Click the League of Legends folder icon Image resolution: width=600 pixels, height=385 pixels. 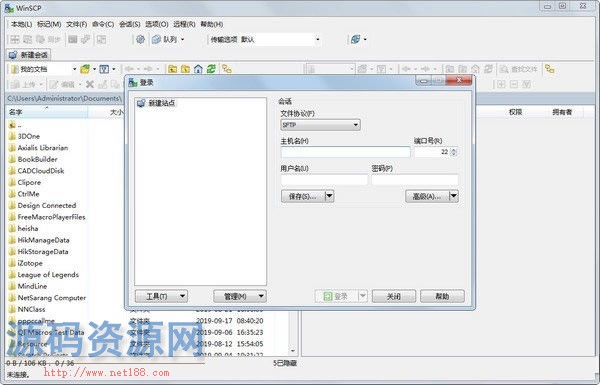click(x=13, y=275)
